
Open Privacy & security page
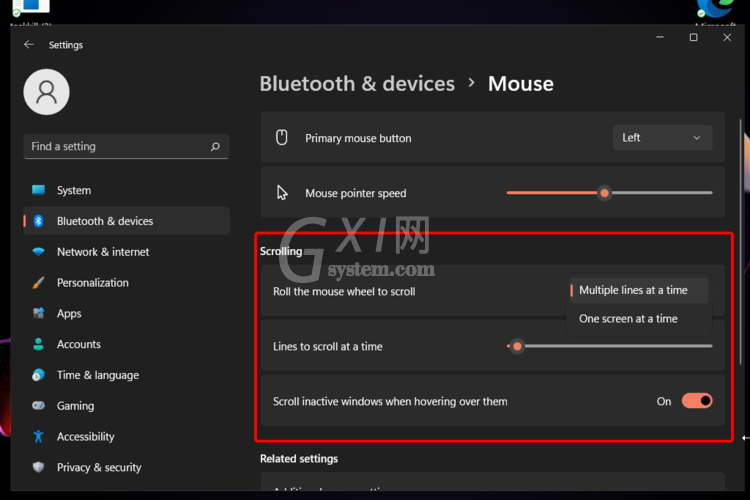[x=126, y=467]
